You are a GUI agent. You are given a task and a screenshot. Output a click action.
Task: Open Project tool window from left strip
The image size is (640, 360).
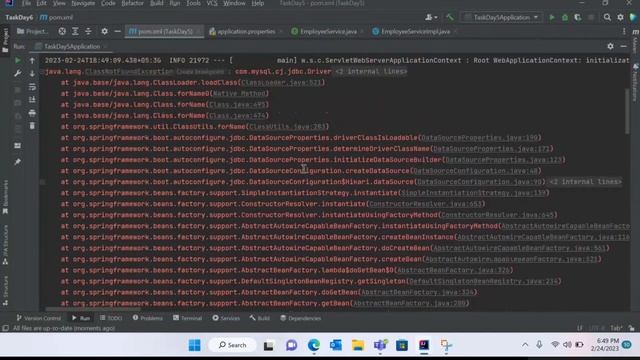(x=5, y=40)
